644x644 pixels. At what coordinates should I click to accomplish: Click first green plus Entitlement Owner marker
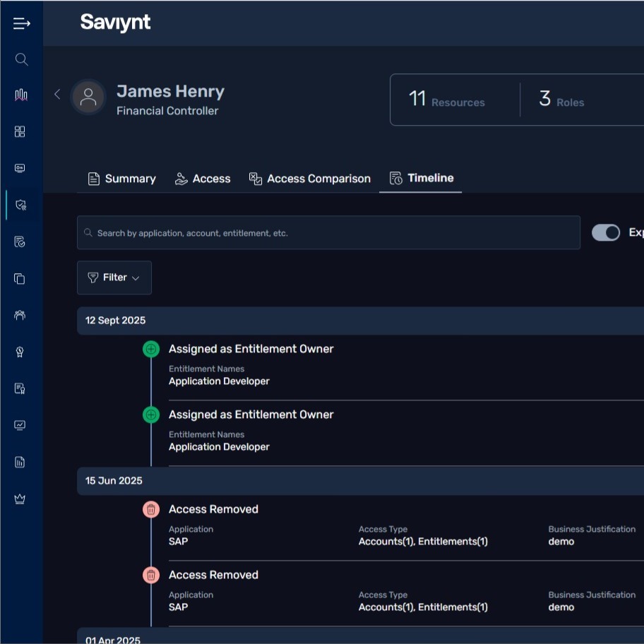pyautogui.click(x=151, y=349)
